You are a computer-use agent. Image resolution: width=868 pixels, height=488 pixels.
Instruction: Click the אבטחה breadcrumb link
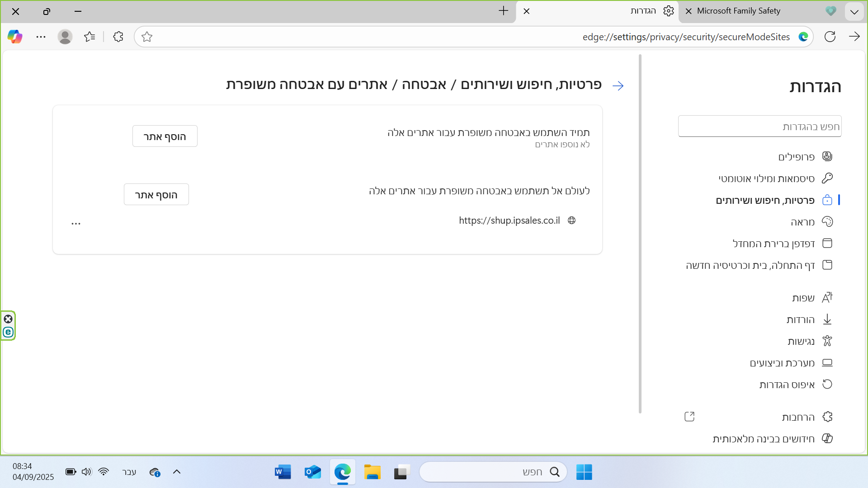424,84
